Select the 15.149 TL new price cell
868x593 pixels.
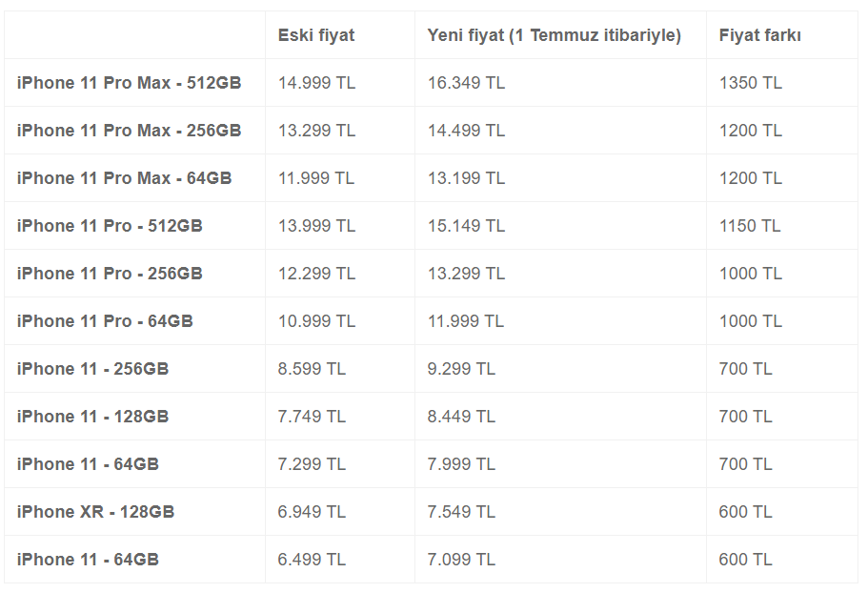[466, 226]
